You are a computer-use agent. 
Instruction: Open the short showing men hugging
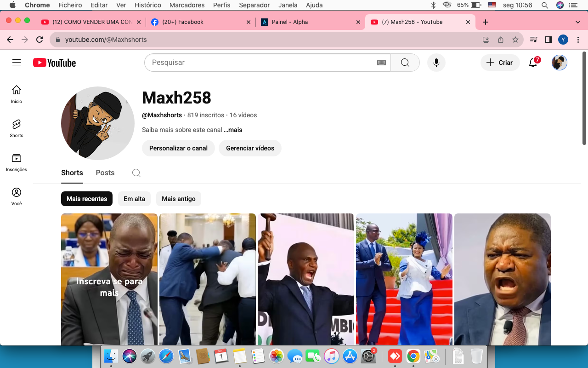pos(208,279)
